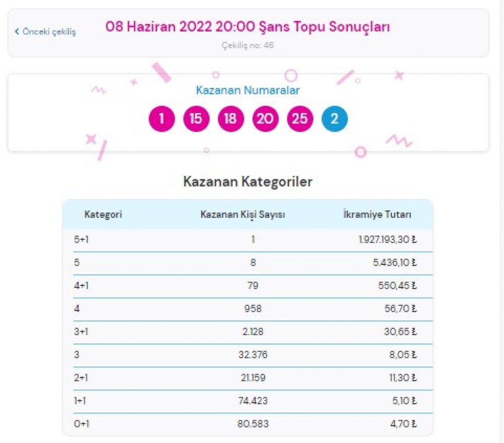Click the Kazanan Numaralar heading
The image size is (504, 443).
[248, 90]
